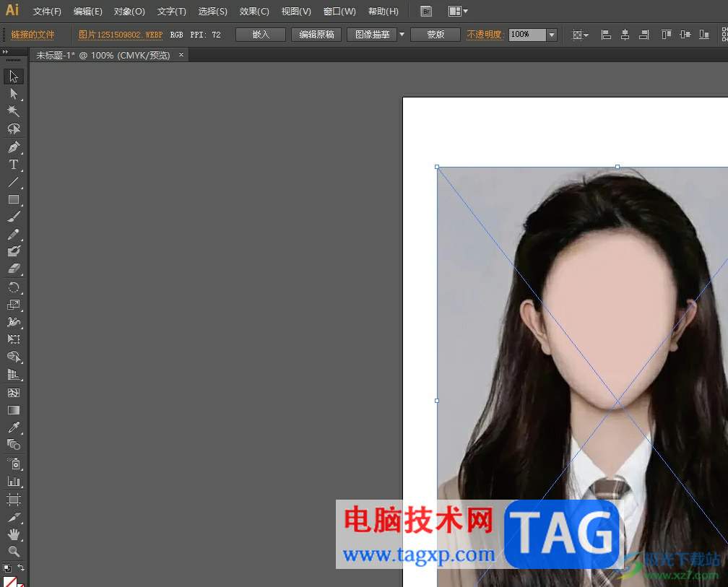Select the Lasso tool

14,129
